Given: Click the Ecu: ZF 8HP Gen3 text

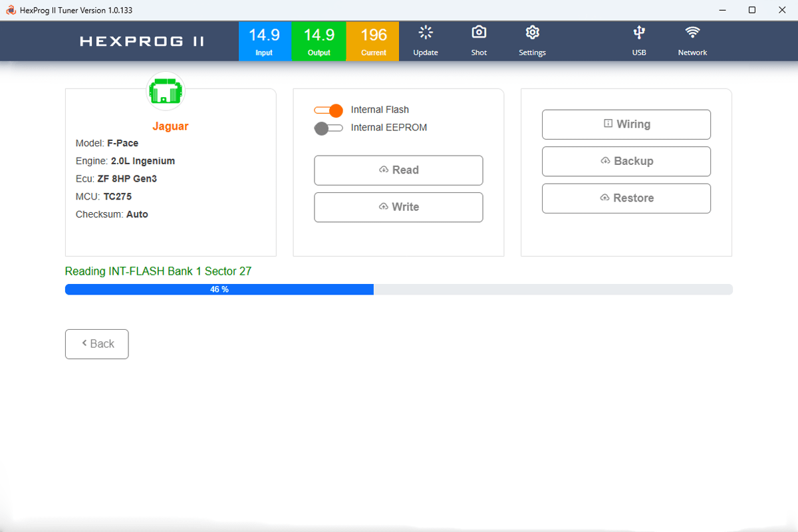Looking at the screenshot, I should 116,179.
